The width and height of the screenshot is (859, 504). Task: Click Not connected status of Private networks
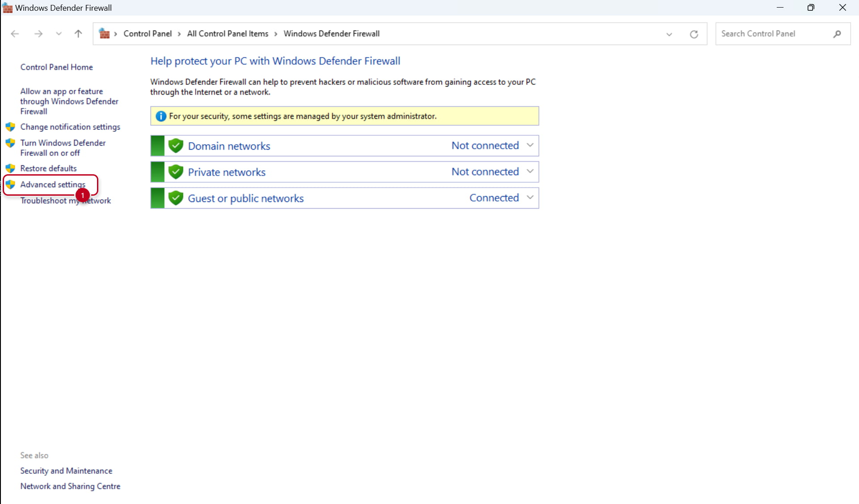485,172
